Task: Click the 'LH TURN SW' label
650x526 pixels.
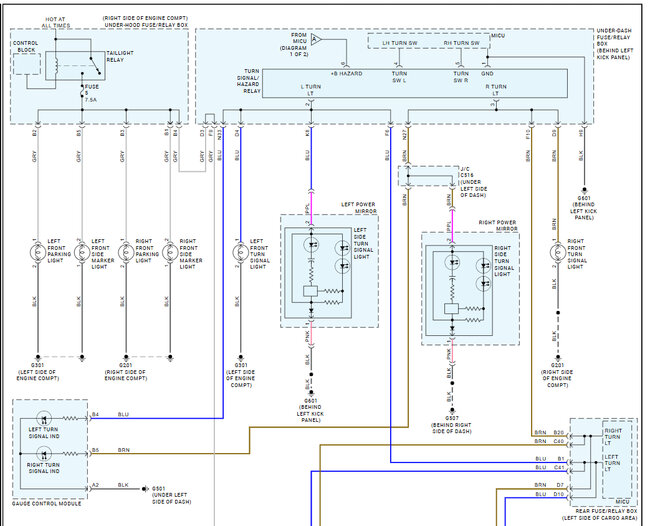Action: point(400,43)
